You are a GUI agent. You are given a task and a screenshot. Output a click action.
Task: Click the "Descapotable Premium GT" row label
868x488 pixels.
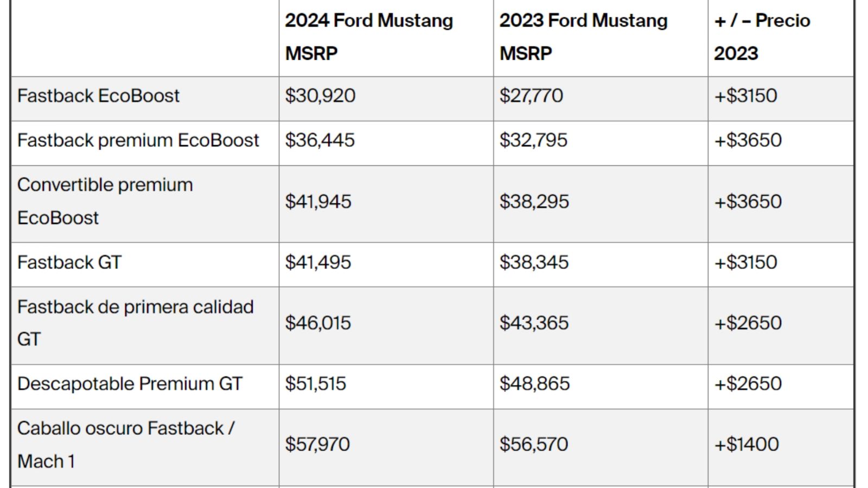(130, 384)
